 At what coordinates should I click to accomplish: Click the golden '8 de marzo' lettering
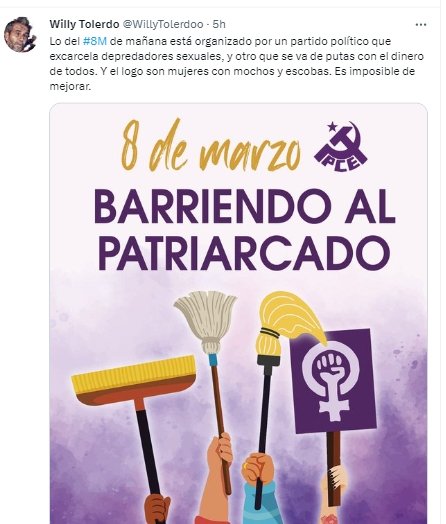[210, 146]
